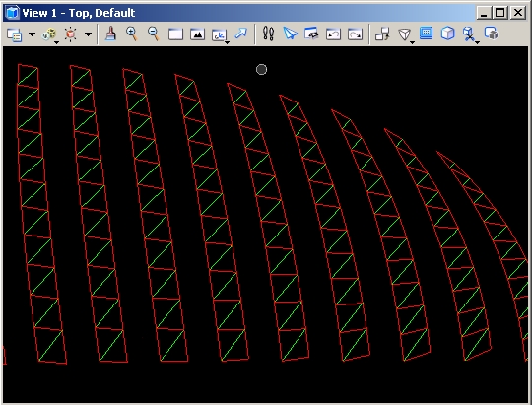The image size is (532, 405).
Task: Click the View Next redo icon
Action: [x=355, y=34]
